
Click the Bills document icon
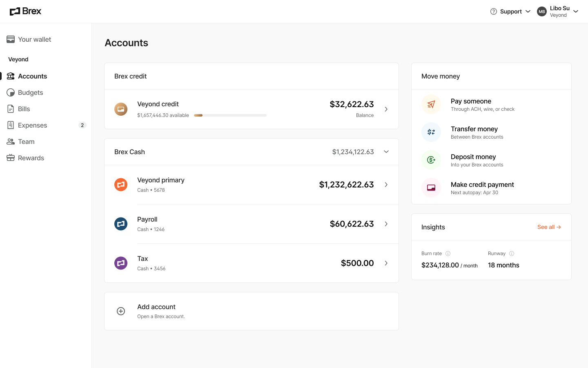click(x=11, y=109)
